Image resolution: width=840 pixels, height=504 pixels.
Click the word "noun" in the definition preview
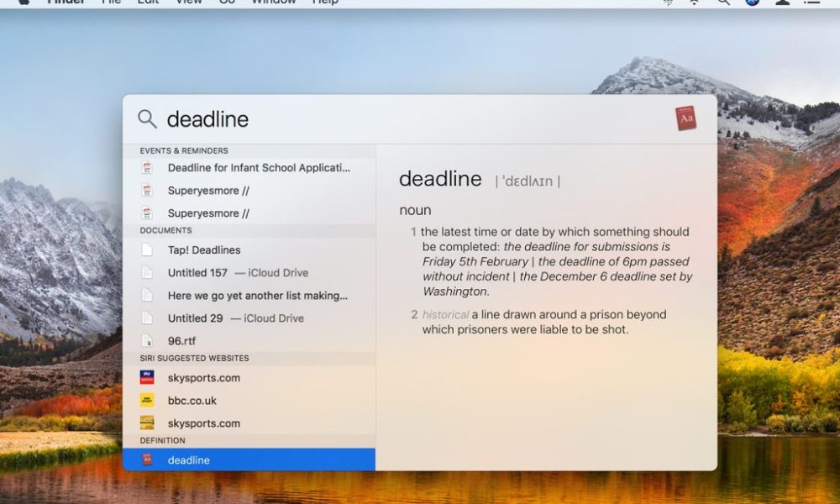[415, 210]
